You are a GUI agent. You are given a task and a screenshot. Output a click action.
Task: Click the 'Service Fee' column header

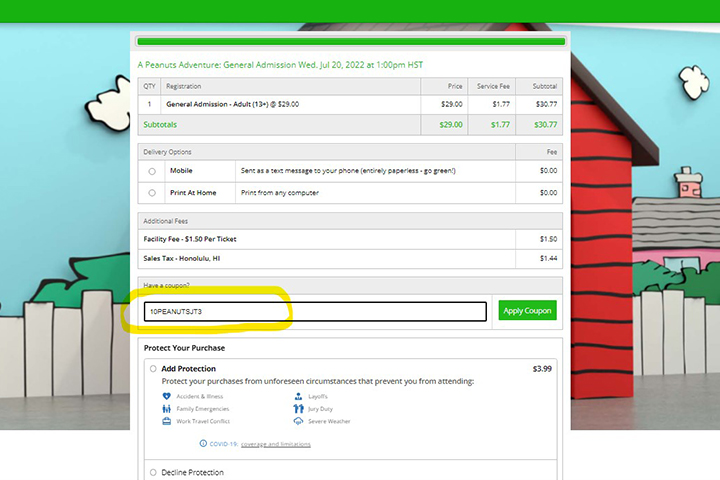[x=493, y=86]
